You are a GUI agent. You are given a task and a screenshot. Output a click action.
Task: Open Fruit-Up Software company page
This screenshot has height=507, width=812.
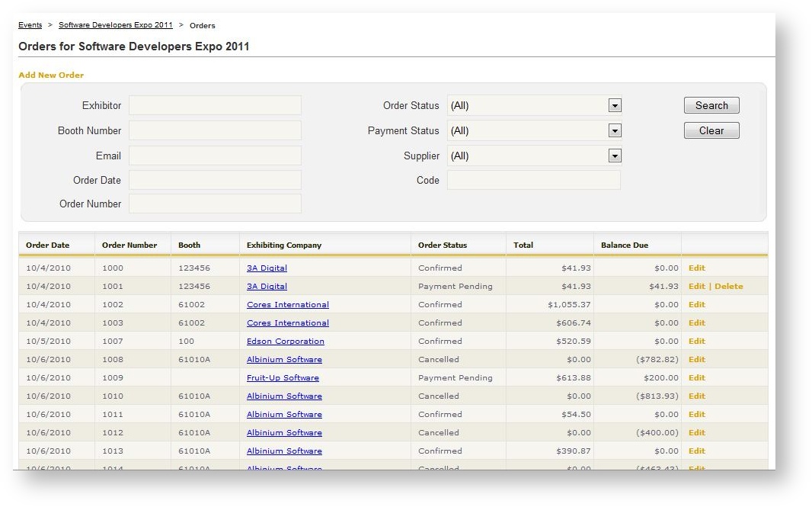pyautogui.click(x=283, y=377)
